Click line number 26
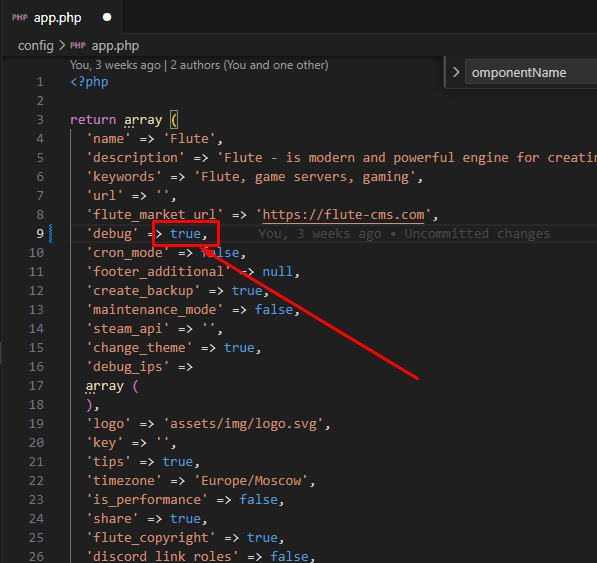This screenshot has width=597, height=563. point(36,557)
